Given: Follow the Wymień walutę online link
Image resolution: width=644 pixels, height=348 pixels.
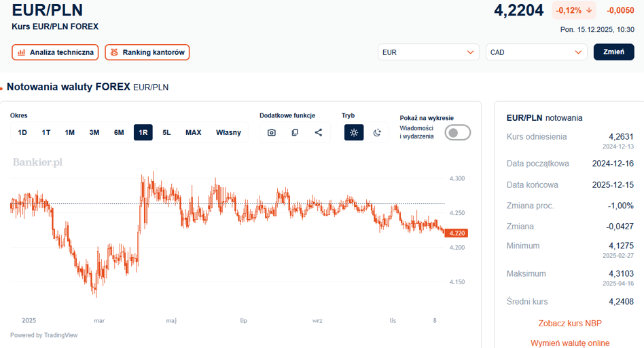Looking at the screenshot, I should coord(569,343).
